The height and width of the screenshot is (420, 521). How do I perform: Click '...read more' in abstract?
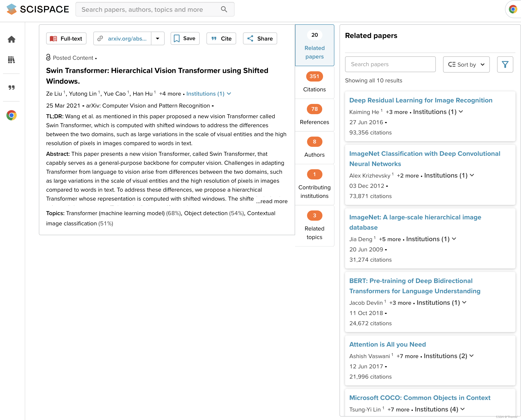[272, 201]
